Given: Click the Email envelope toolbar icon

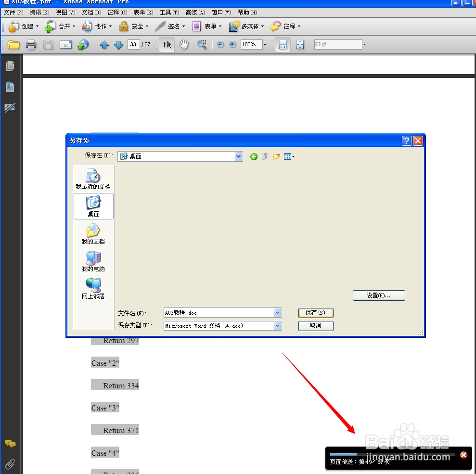Looking at the screenshot, I should pos(65,45).
